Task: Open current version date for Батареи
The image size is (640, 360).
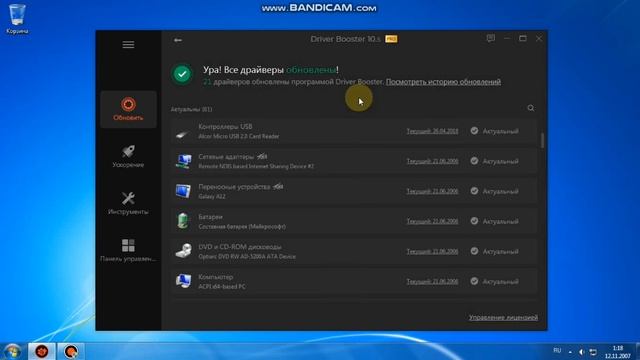Action: coord(432,221)
